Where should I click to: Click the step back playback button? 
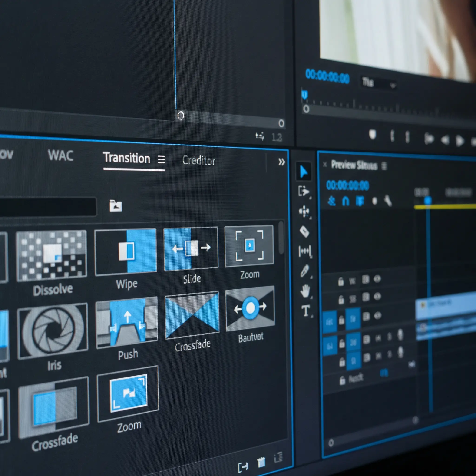[x=445, y=140]
